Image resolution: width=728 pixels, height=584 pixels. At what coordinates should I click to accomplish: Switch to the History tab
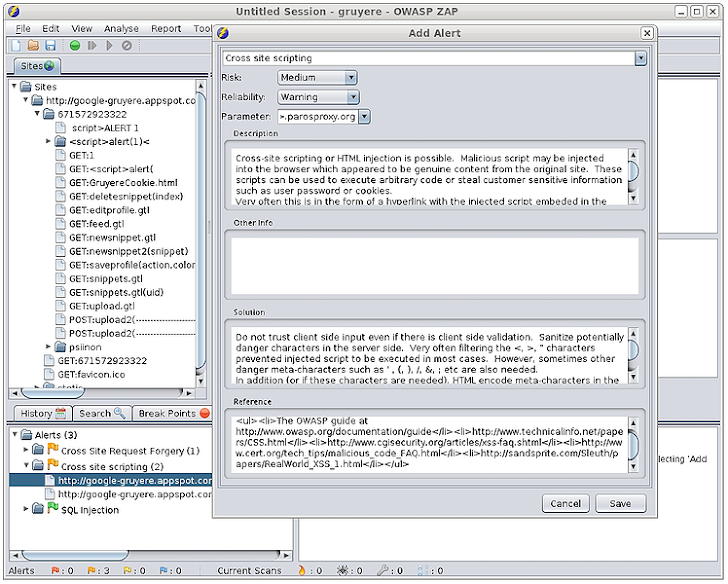coord(43,413)
